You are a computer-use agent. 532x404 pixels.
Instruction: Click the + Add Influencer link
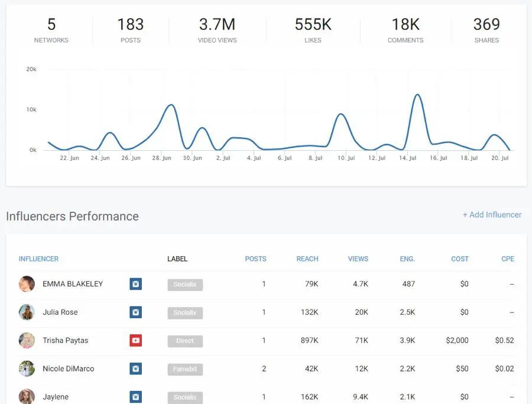coord(492,215)
